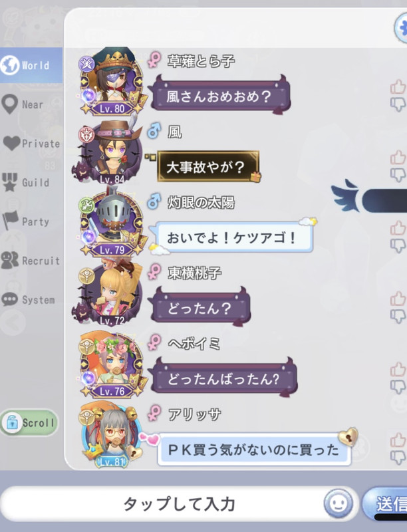Like the 風さんおめおめ？ message
Image resolution: width=407 pixels, height=532 pixels.
click(x=398, y=86)
